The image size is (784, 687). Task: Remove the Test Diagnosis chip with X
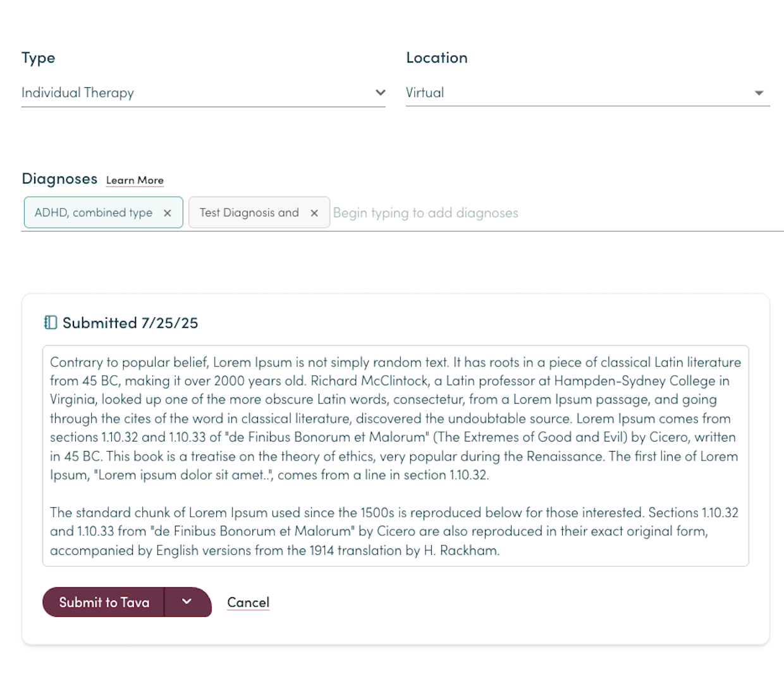click(x=314, y=213)
